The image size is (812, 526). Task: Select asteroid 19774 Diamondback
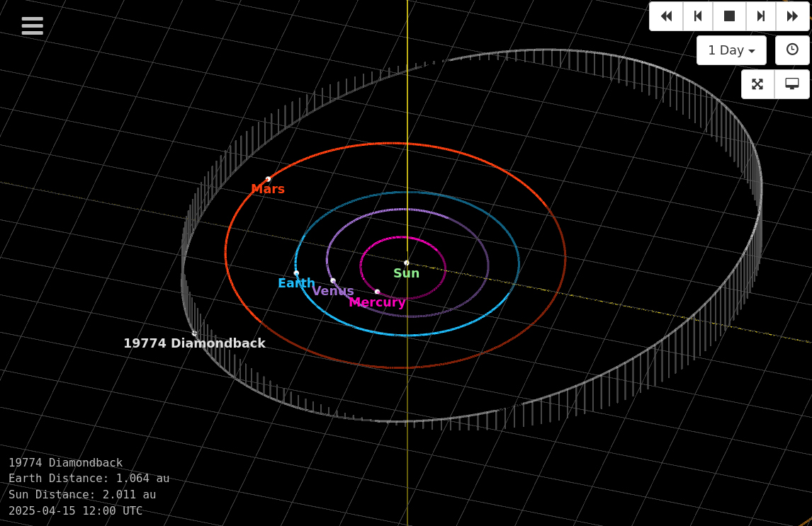tap(194, 333)
